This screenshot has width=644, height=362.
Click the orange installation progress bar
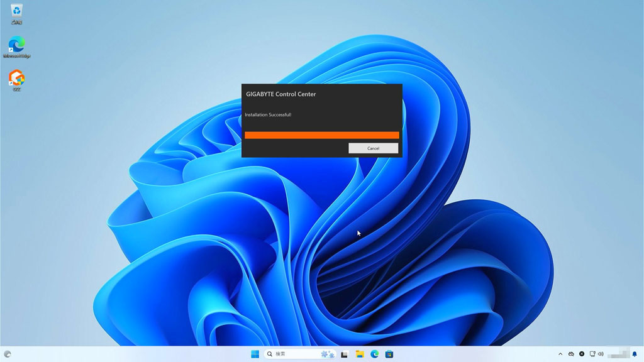tap(321, 135)
